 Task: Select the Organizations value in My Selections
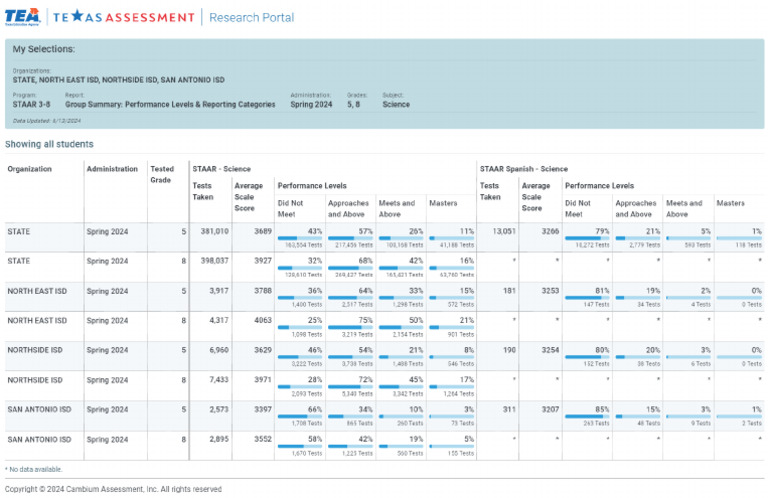pos(118,80)
